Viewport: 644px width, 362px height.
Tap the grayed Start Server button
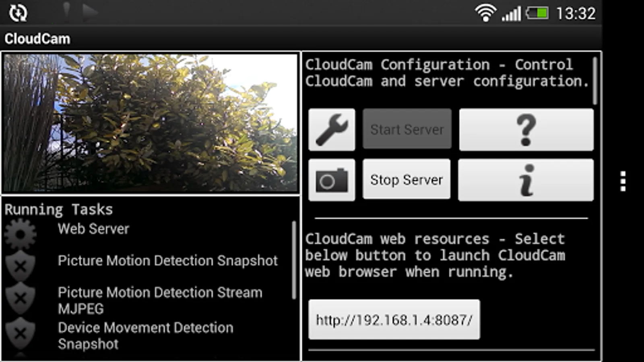[407, 129]
